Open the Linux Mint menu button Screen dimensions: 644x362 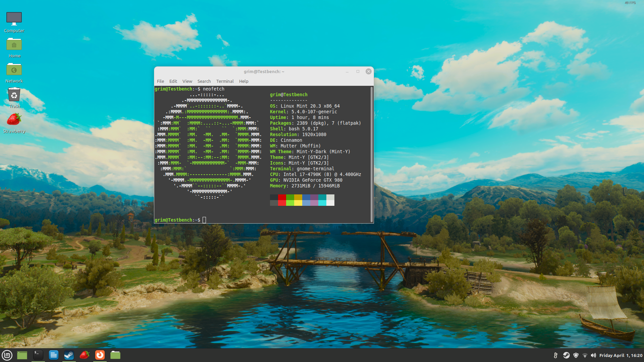pyautogui.click(x=7, y=355)
